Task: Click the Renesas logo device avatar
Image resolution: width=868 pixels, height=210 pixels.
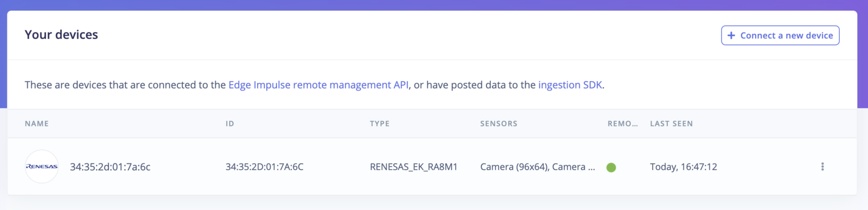Action: pos(42,167)
